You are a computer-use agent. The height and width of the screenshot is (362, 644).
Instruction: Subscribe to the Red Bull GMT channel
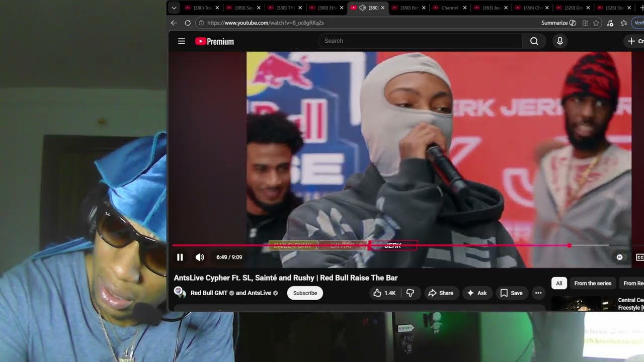coord(305,293)
